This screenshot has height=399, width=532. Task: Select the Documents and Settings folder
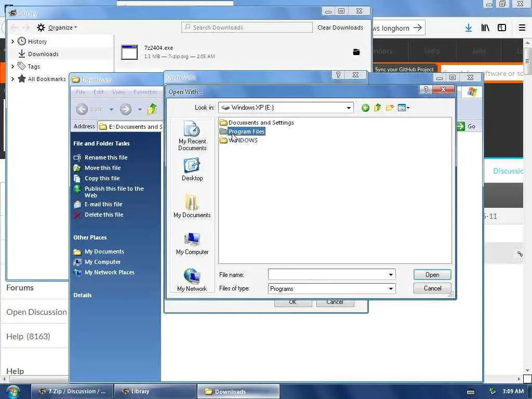[257, 123]
